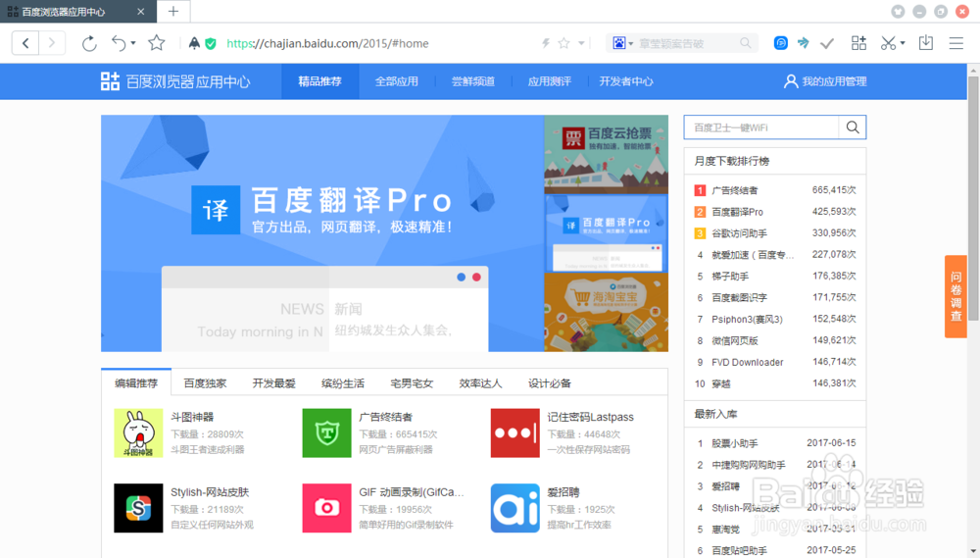Viewport: 980px width, 558px height.
Task: Click the small star in address bar
Action: (563, 43)
